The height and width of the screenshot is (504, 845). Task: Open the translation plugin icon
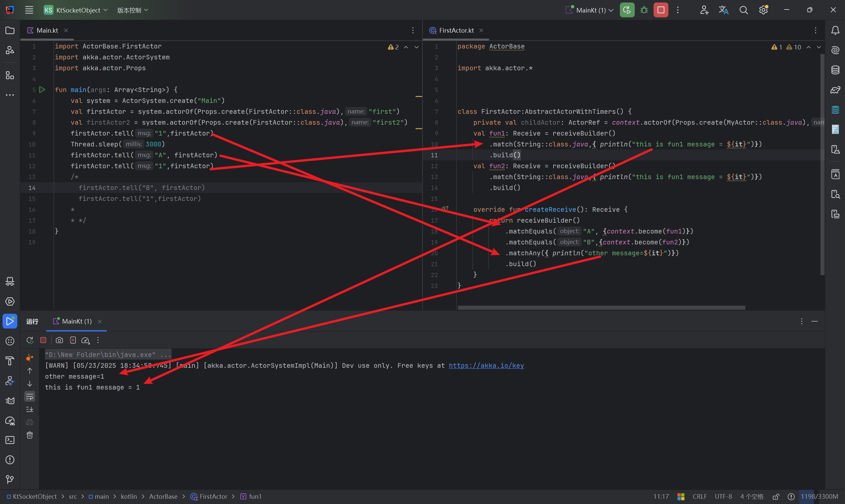click(x=724, y=10)
